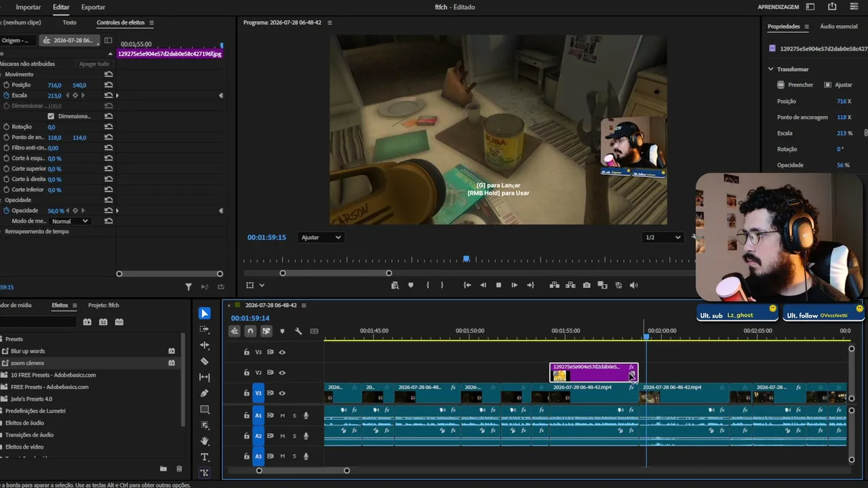Screen dimensions: 868x488
Task: Toggle V1 track visibility eye
Action: coord(282,393)
